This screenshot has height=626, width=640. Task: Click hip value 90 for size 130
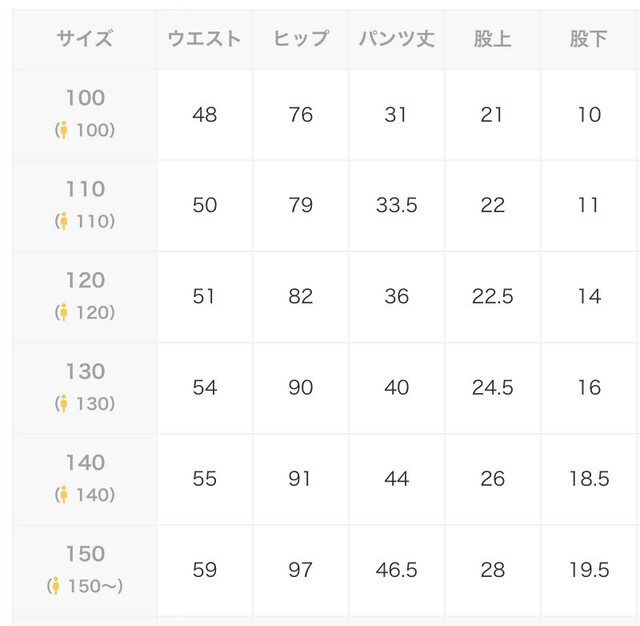tap(300, 388)
